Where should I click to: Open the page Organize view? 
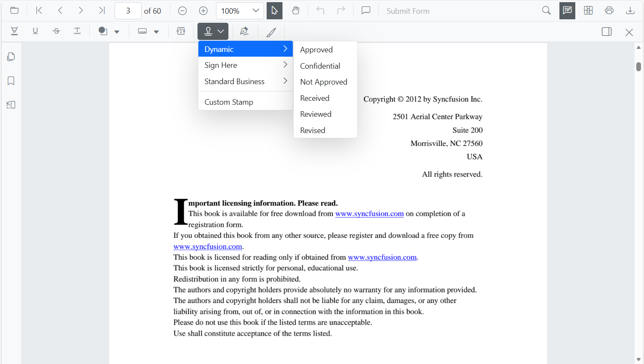point(588,10)
